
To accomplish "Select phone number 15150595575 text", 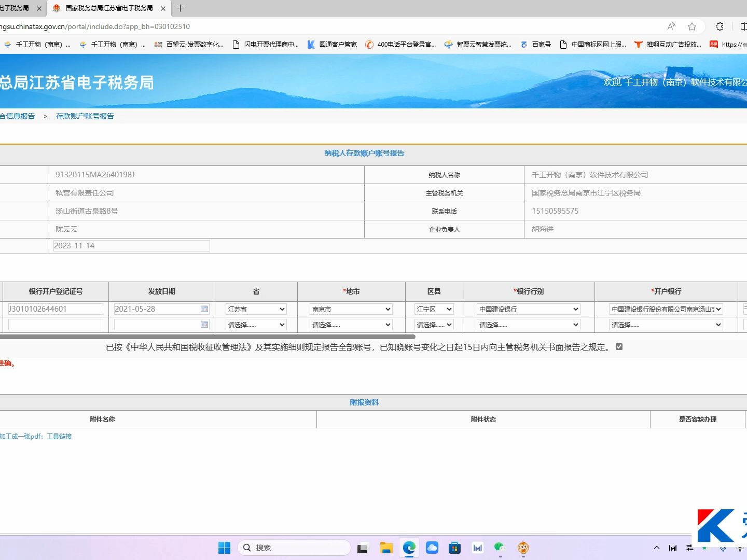I will (x=555, y=211).
